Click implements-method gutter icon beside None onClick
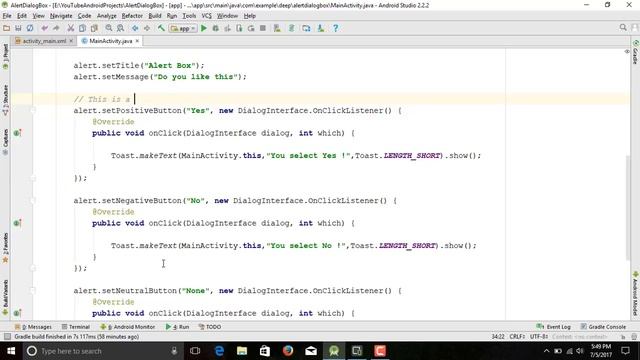Viewport: 640px width, 360px height. [x=17, y=313]
